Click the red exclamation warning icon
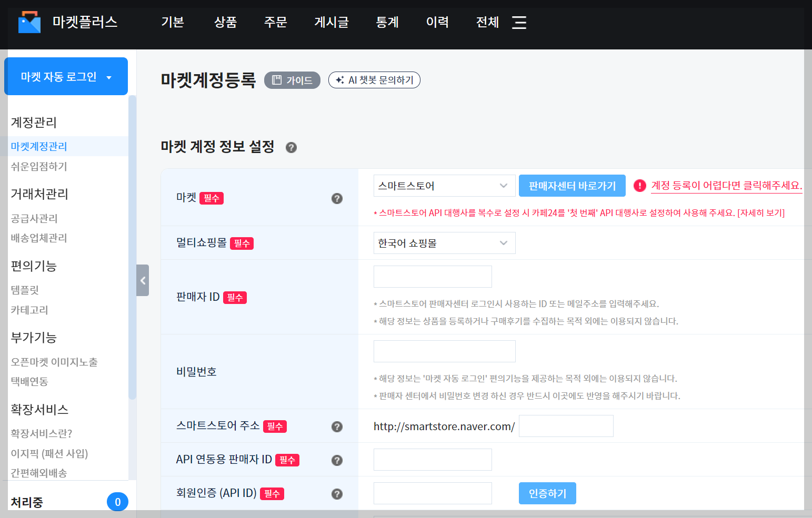Image resolution: width=812 pixels, height=518 pixels. pos(639,186)
